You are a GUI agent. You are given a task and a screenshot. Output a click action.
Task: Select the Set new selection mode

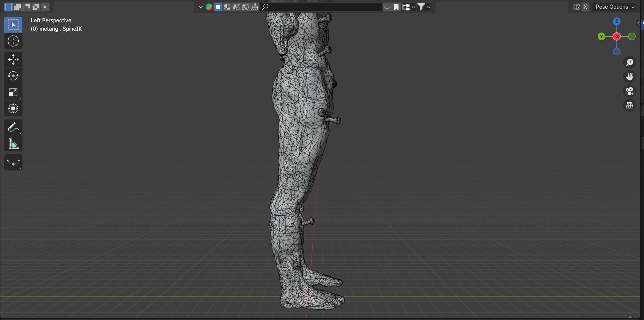click(x=8, y=7)
